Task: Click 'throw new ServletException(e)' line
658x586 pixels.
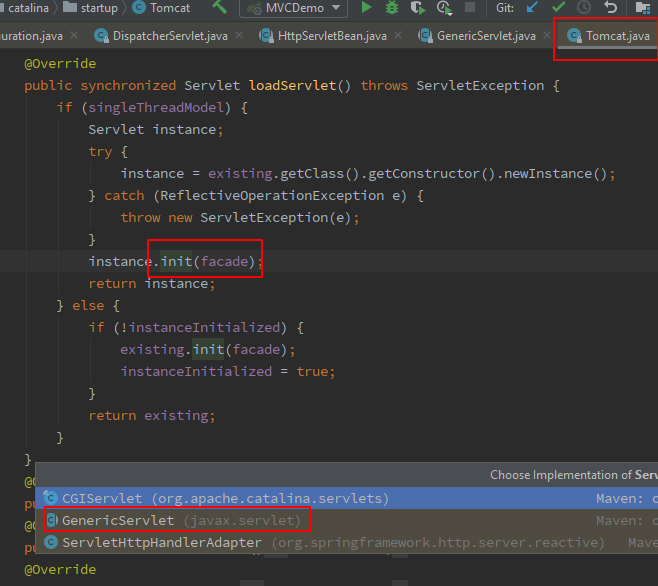Action: pos(240,218)
